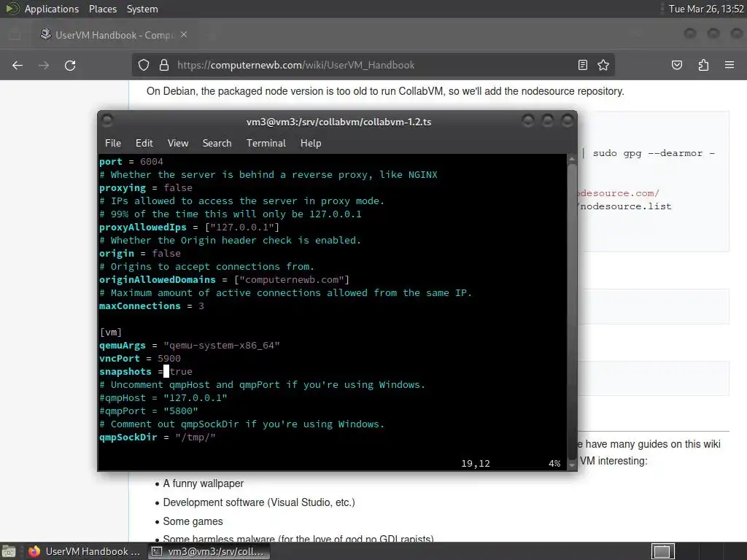Open the shield tracking protection icon
The height and width of the screenshot is (560, 747).
[x=144, y=65]
